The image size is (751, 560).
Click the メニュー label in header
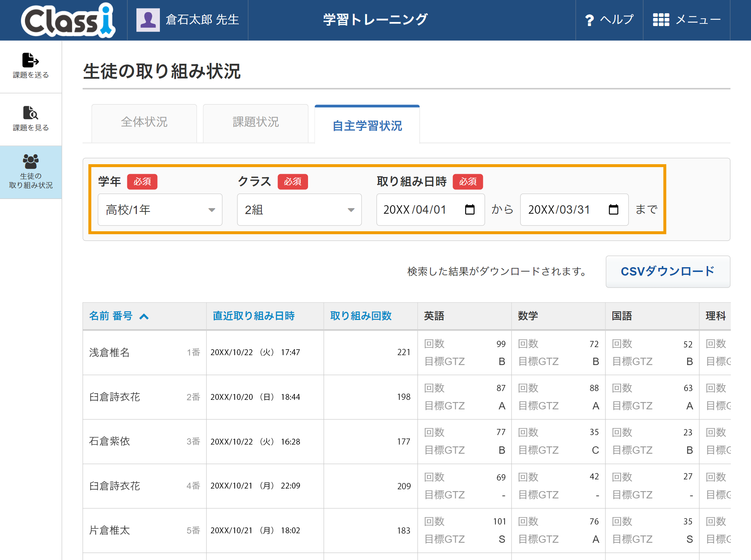point(698,19)
